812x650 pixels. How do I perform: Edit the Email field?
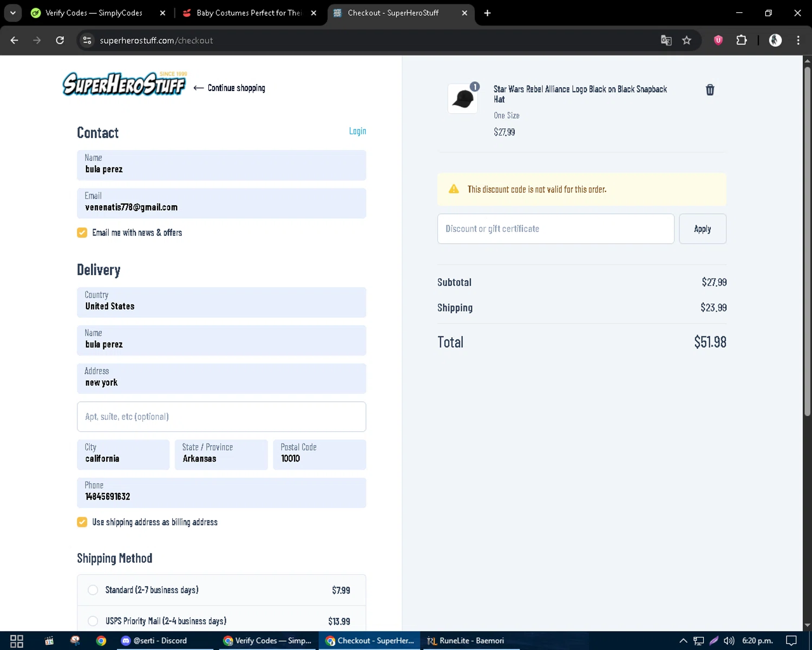click(x=221, y=203)
